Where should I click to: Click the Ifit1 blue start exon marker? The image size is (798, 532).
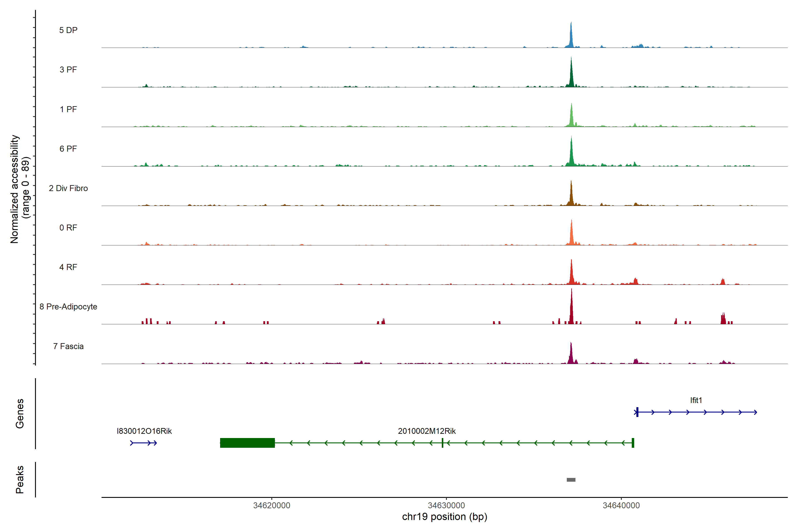pos(637,412)
